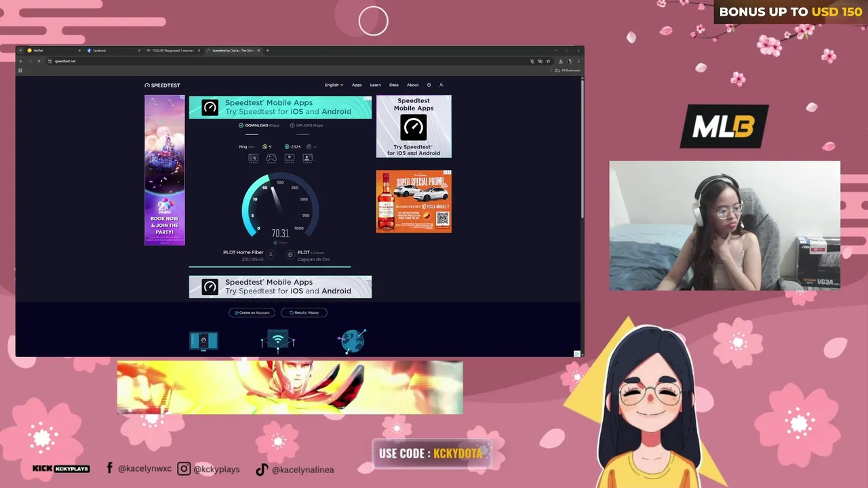
Task: Click the video streaming quality icon
Action: (290, 157)
